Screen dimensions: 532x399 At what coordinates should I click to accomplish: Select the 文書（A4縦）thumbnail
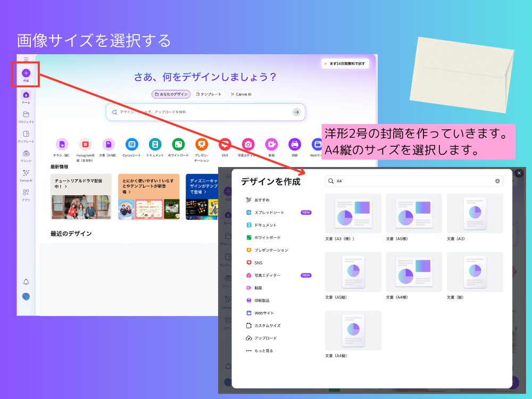pyautogui.click(x=353, y=330)
